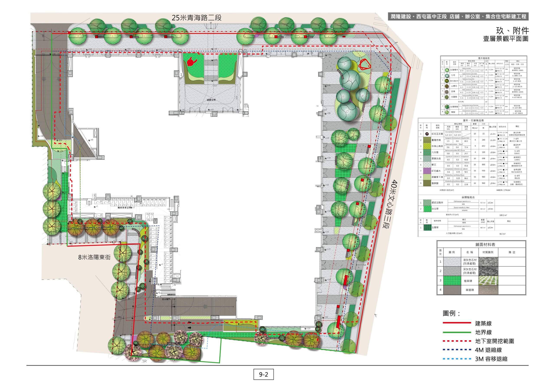Viewport: 555px width, 392px height.
Task: Click the 蘄艾 dotted swatch
Action: (427, 165)
